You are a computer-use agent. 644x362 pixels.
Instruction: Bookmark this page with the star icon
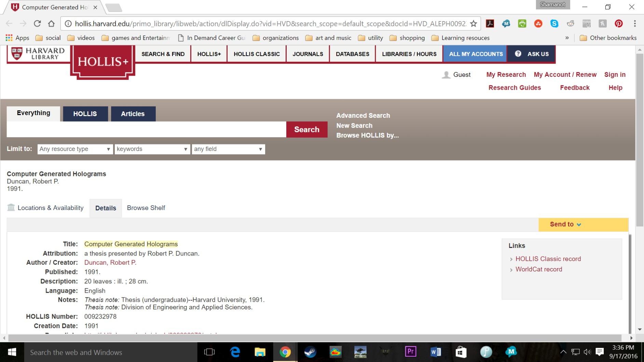tap(474, 24)
